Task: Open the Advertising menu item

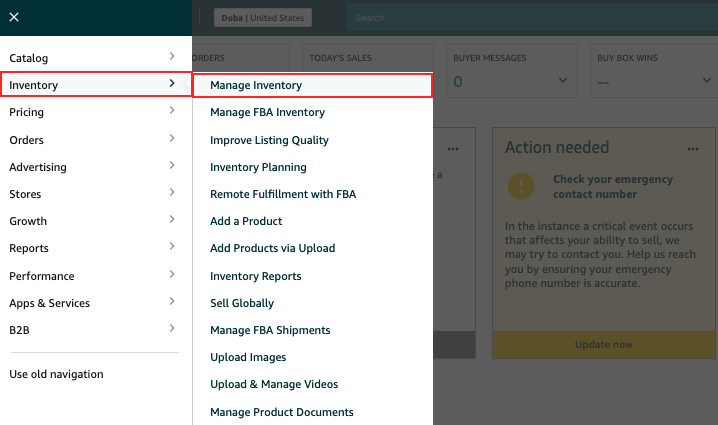Action: tap(38, 167)
